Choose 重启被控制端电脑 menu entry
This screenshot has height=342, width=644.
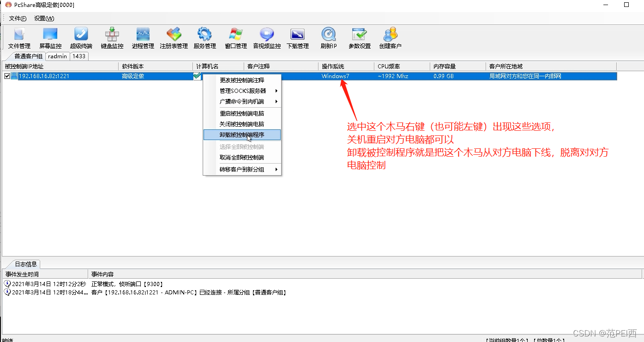pyautogui.click(x=242, y=113)
